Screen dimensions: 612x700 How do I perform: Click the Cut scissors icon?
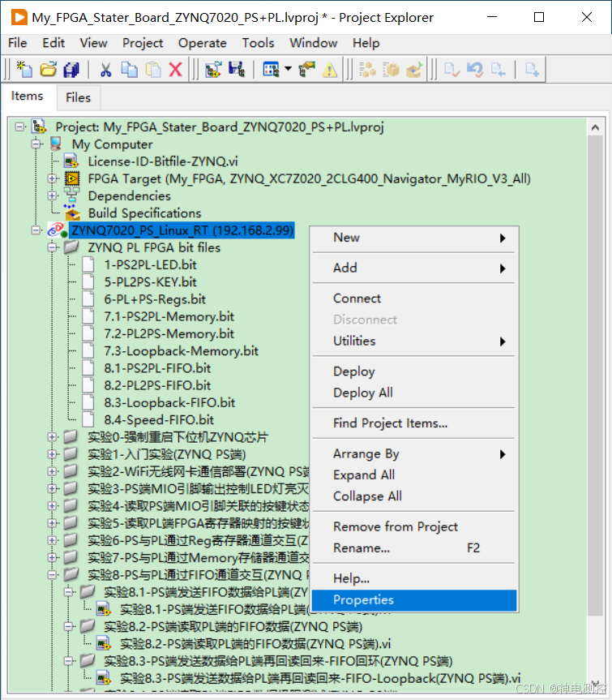105,70
